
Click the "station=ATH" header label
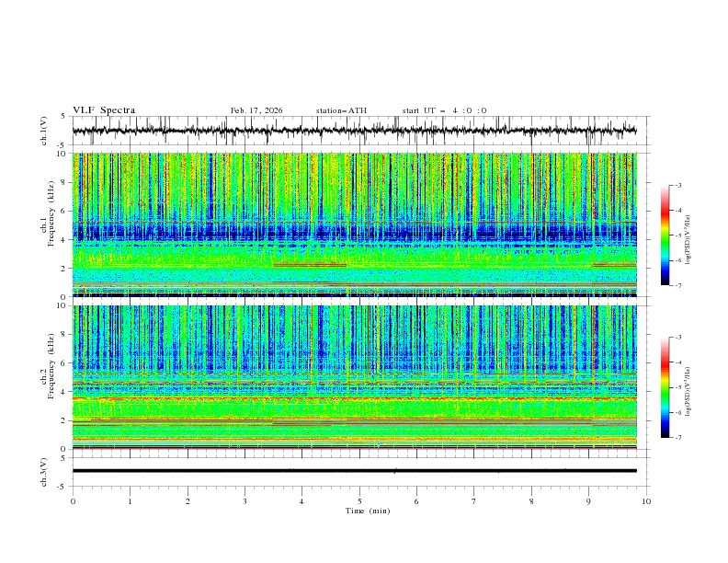pyautogui.click(x=341, y=110)
